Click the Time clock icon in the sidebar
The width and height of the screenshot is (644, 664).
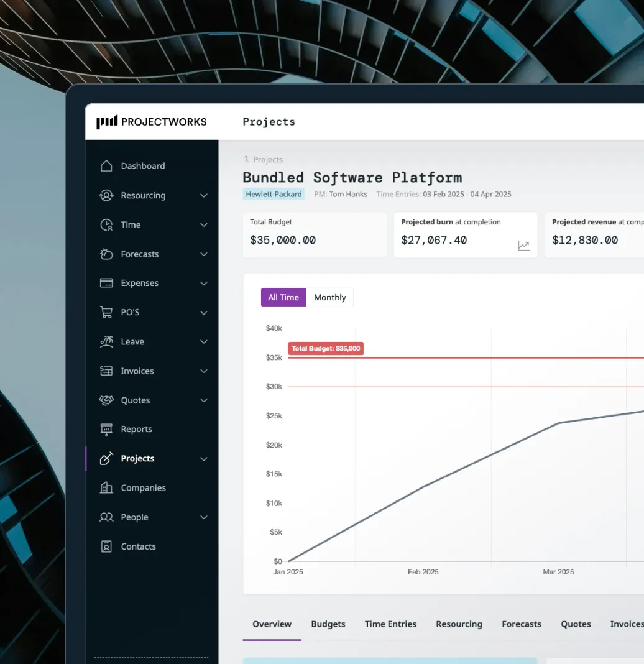click(108, 224)
